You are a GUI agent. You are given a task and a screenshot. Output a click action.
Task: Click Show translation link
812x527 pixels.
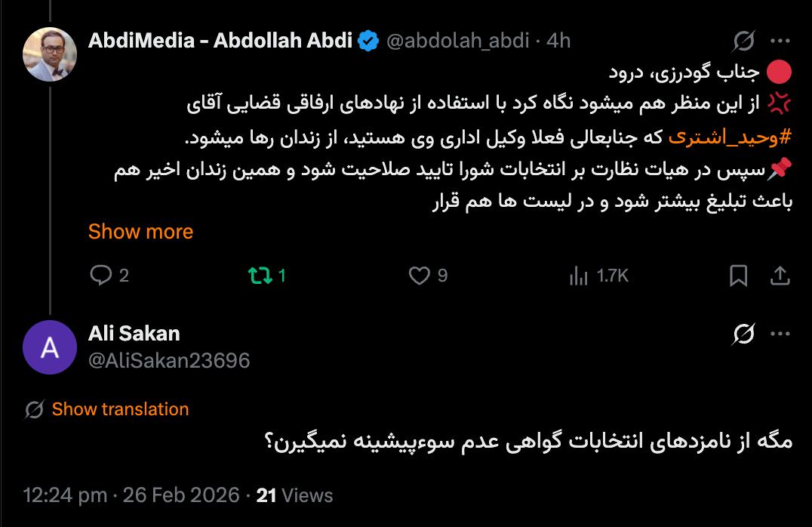[120, 409]
